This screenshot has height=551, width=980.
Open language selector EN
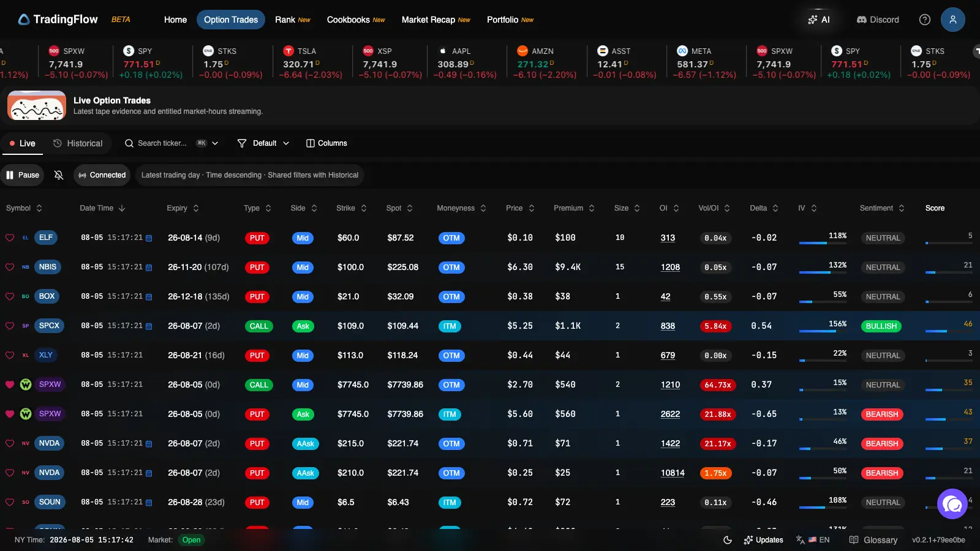(x=813, y=540)
